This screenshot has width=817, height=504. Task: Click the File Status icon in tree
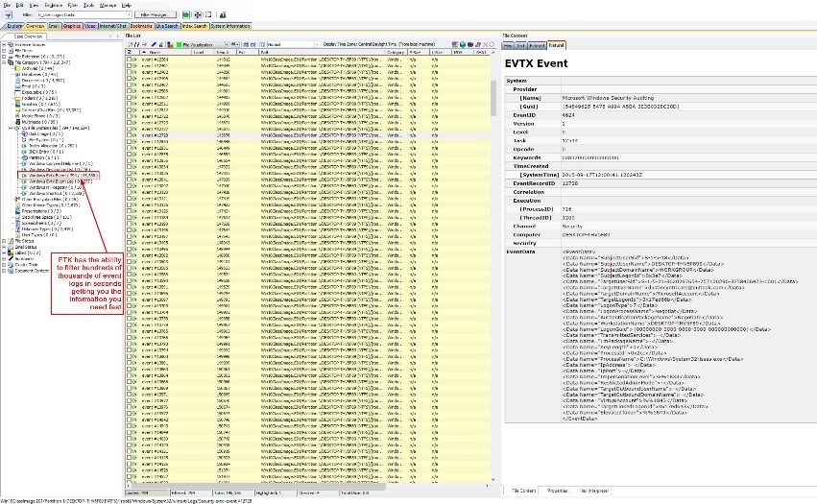11,241
